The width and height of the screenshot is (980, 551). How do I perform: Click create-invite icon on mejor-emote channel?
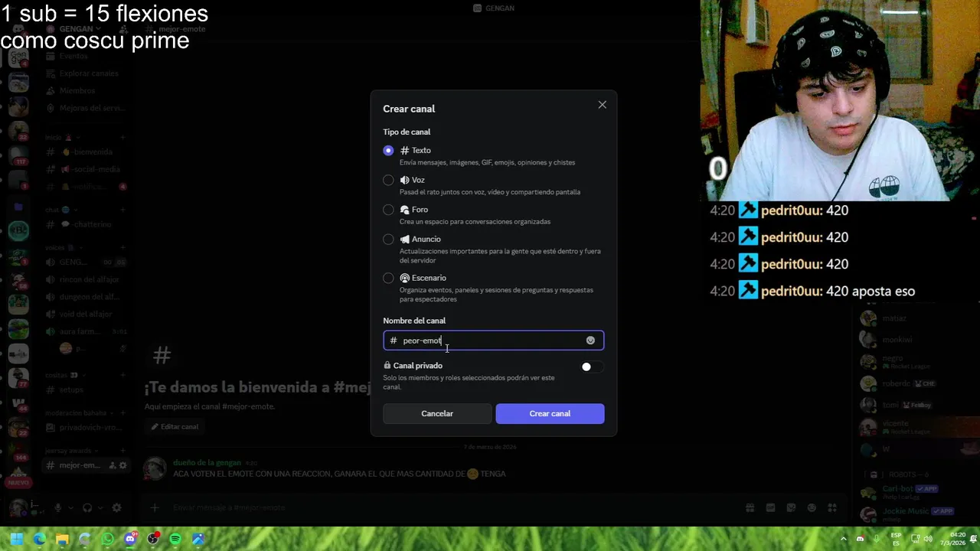pos(112,465)
